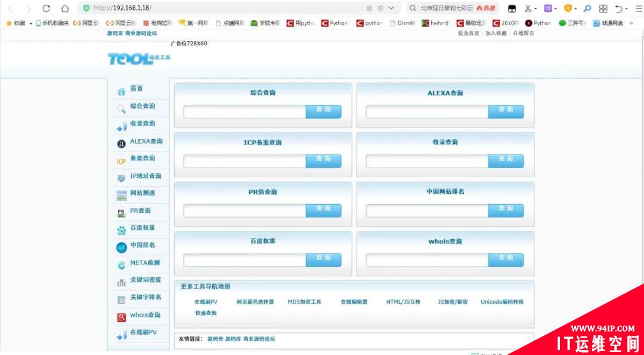Image resolution: width=644 pixels, height=355 pixels.
Task: Open the 三种写 bookmark
Action: [x=572, y=23]
